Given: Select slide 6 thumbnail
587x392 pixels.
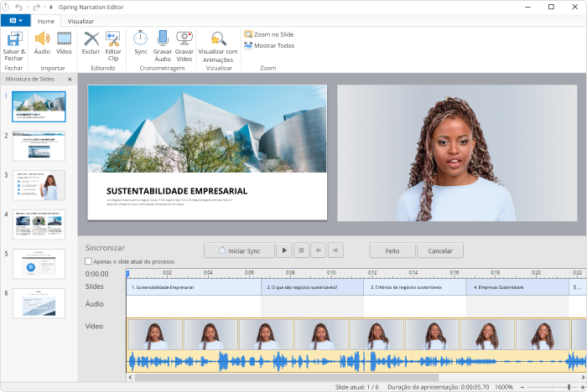Looking at the screenshot, I should click(39, 303).
